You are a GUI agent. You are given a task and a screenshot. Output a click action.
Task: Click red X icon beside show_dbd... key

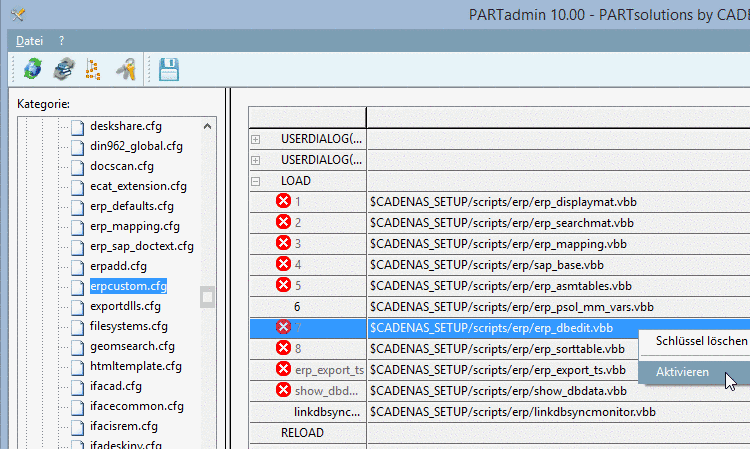283,390
